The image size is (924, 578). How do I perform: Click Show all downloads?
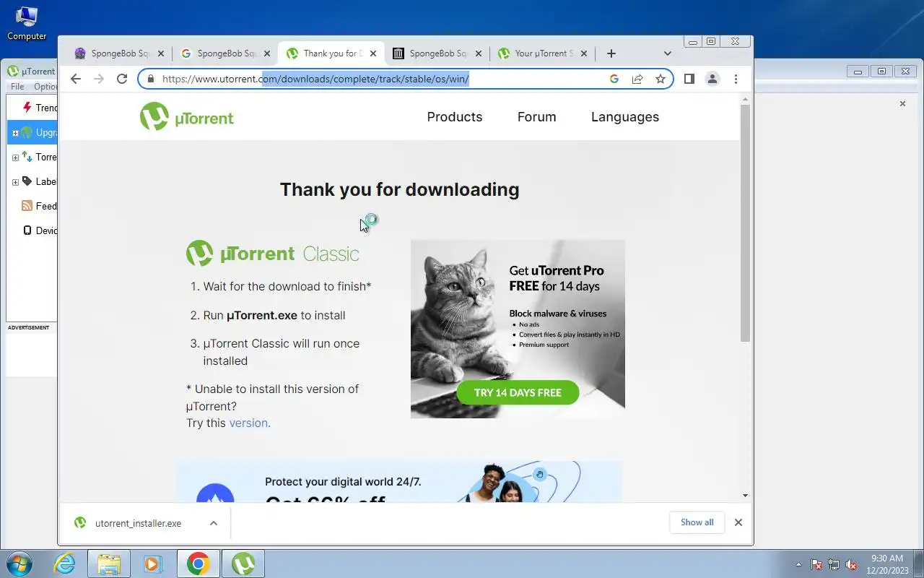pyautogui.click(x=697, y=522)
